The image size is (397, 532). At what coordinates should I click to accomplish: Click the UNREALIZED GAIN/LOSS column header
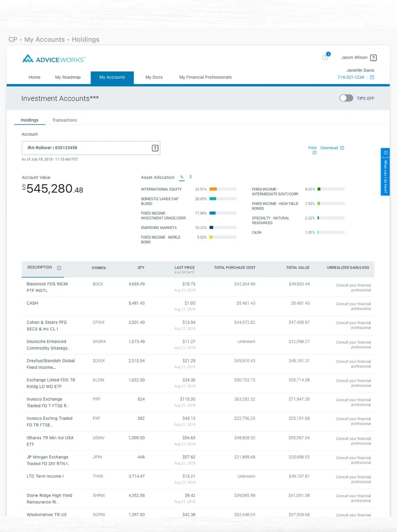coord(348,268)
